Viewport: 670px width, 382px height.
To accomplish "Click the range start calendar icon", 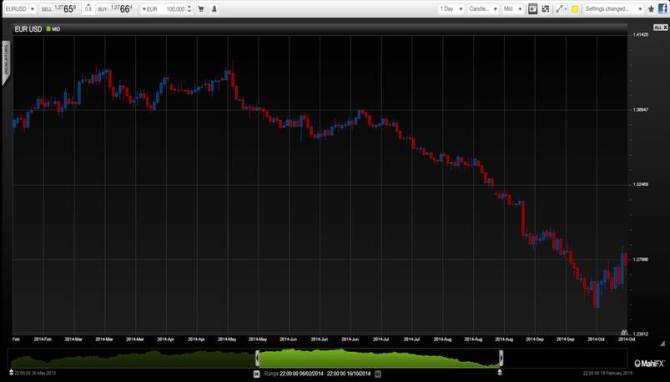I will [x=256, y=374].
